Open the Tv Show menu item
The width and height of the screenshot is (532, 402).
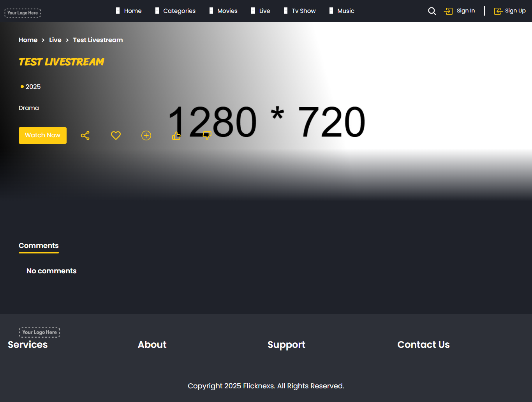click(x=303, y=11)
